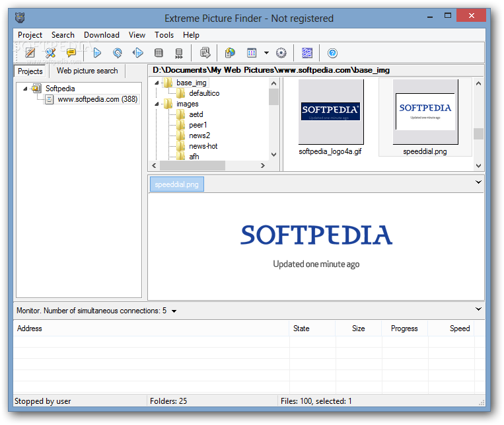Click thumbnail pane scroll-up arrow
504x425 pixels.
coord(478,84)
